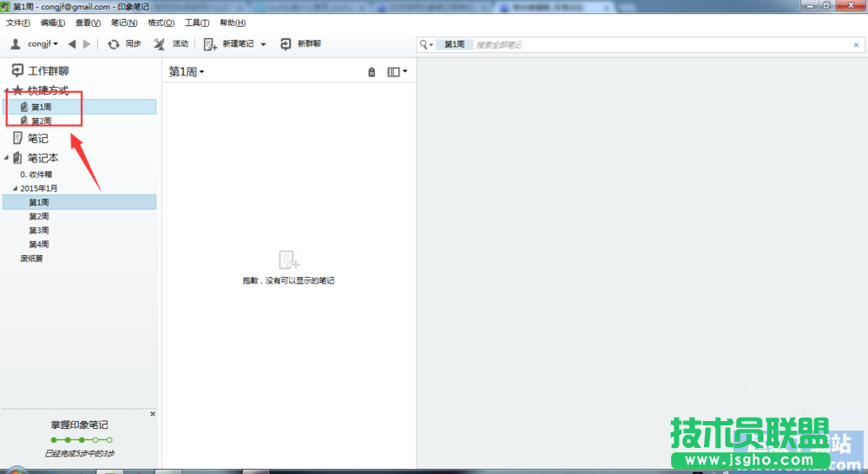This screenshot has width=868, height=474.
Task: Close the 掌握印象笔记 progress panel
Action: pyautogui.click(x=153, y=414)
